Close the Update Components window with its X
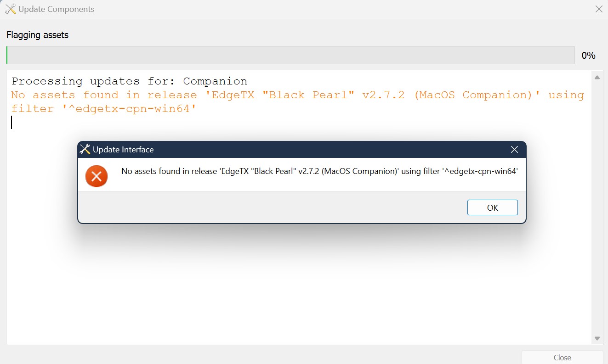This screenshot has height=364, width=608. (x=598, y=9)
